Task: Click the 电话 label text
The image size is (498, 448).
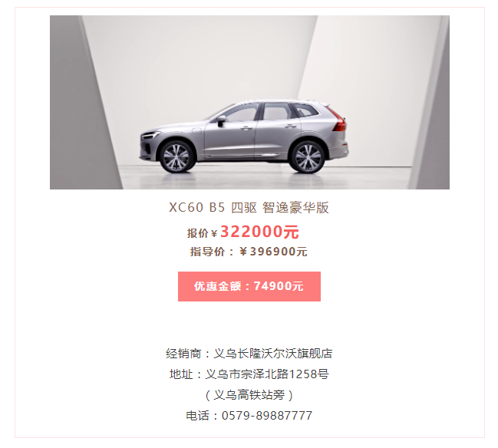Action: point(197,416)
